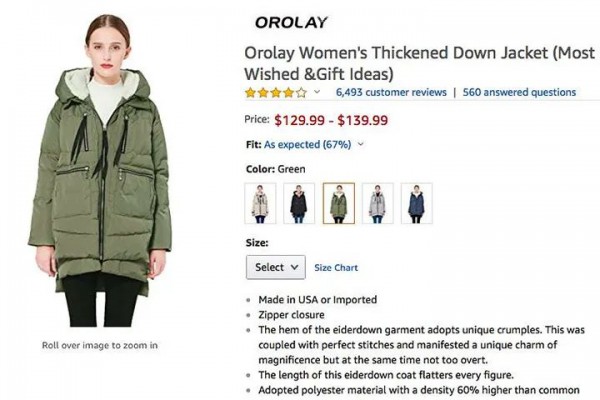The width and height of the screenshot is (600, 400).
Task: Click the $129.99 - $139.99 price range
Action: 330,120
